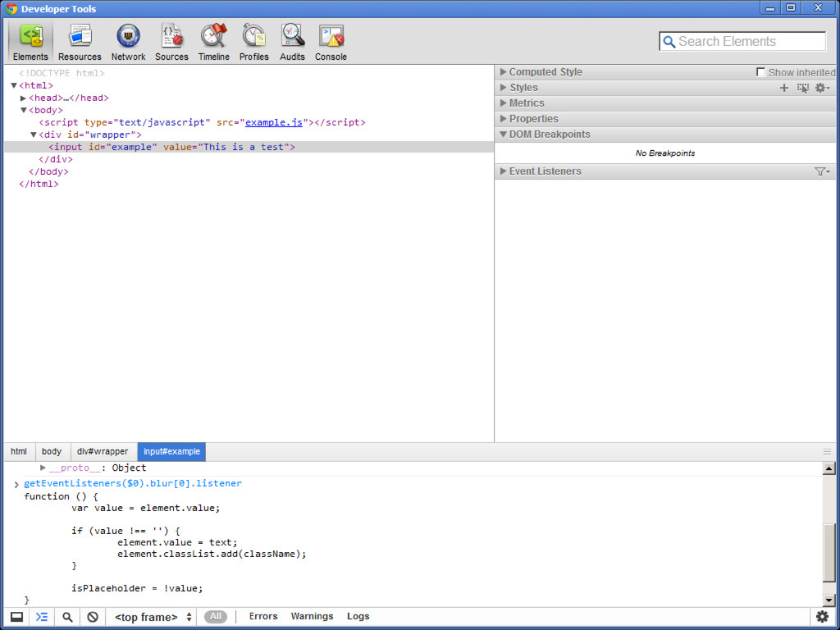Open the Event Listeners filter menu

(822, 171)
